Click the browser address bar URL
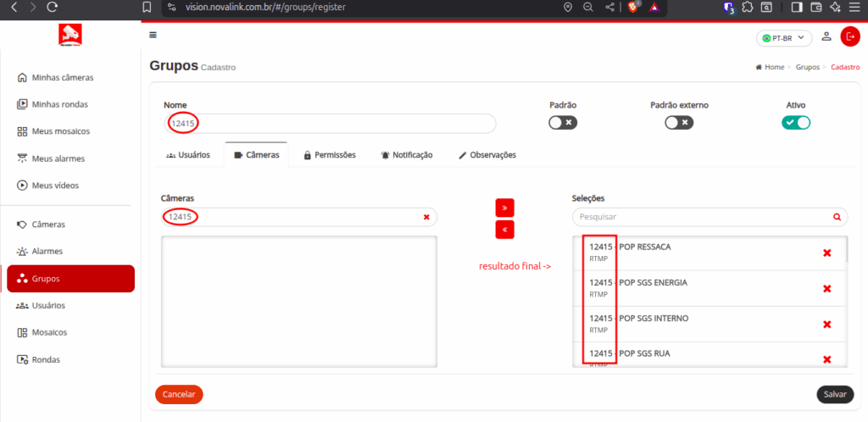Screen dimensions: 868x422 tap(264, 7)
